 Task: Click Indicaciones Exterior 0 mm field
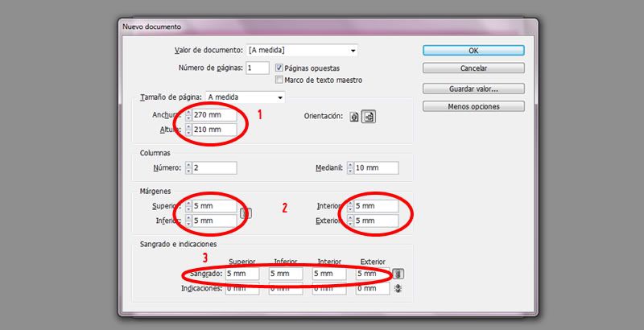[373, 288]
